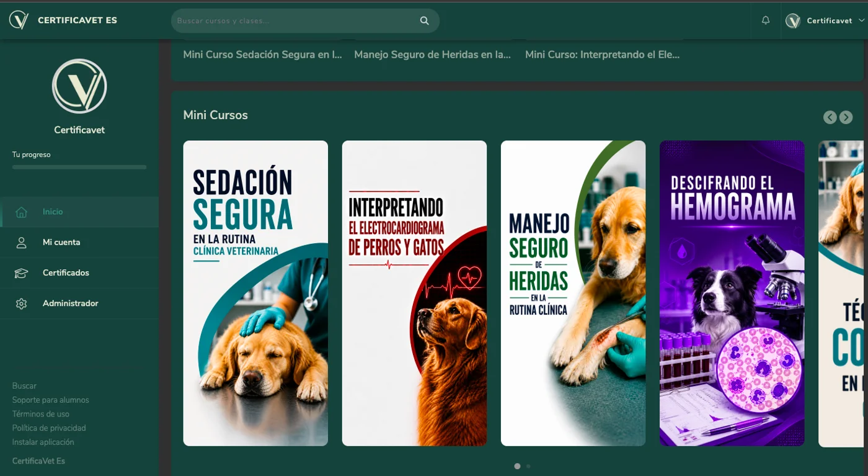Open the Inicio menu item
The image size is (868, 476).
[x=79, y=212]
